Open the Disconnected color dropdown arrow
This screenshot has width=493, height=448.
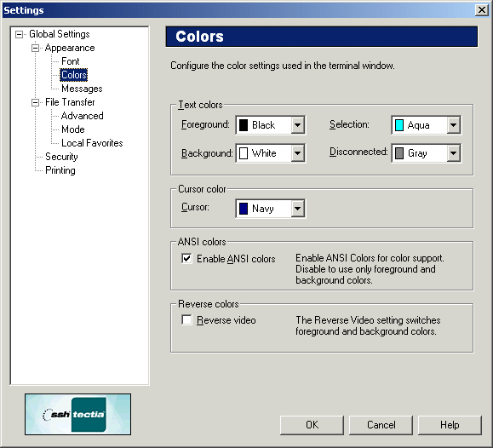click(453, 153)
